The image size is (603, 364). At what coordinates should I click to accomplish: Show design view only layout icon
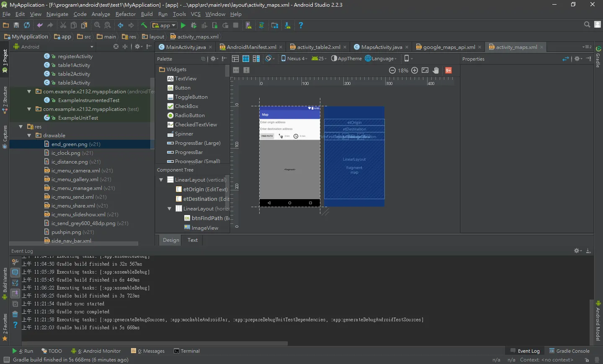235,59
